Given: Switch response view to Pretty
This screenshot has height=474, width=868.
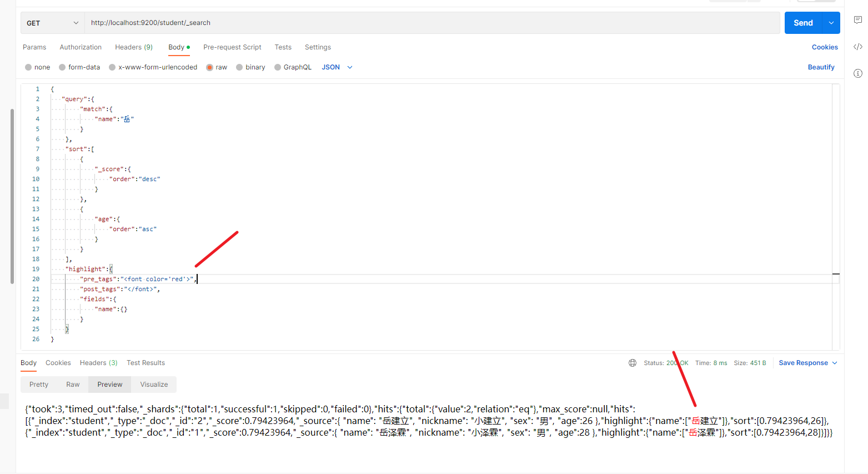Looking at the screenshot, I should tap(39, 385).
